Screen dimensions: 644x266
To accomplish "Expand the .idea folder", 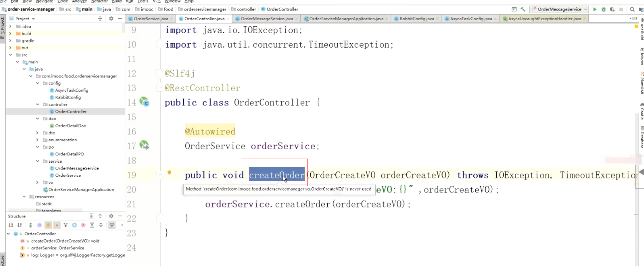I will 10,26.
